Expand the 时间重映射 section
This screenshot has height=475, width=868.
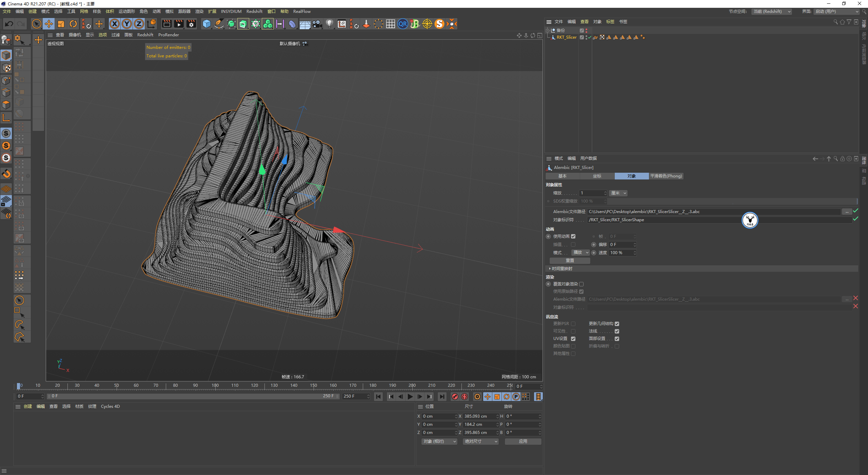pos(561,269)
